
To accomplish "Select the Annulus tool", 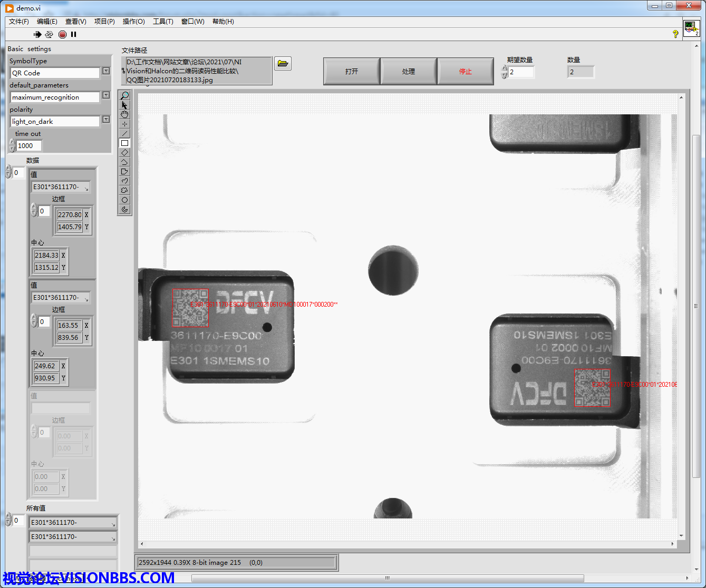I will coord(124,209).
